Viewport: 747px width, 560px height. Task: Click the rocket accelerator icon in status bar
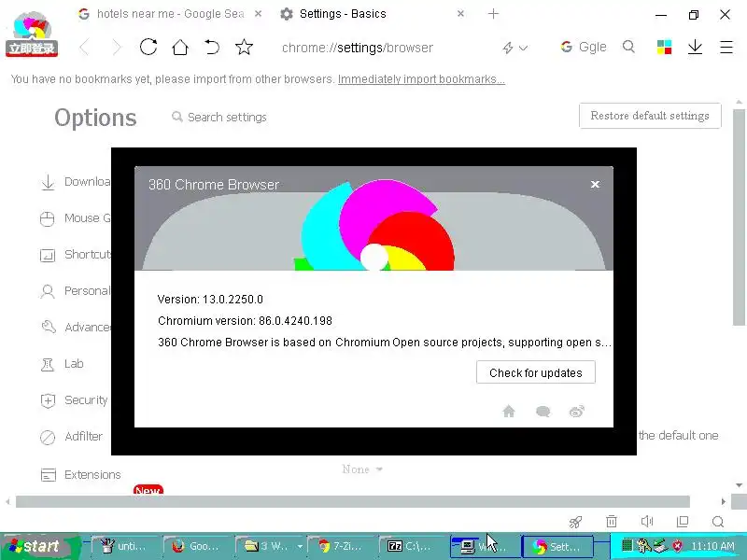point(575,522)
